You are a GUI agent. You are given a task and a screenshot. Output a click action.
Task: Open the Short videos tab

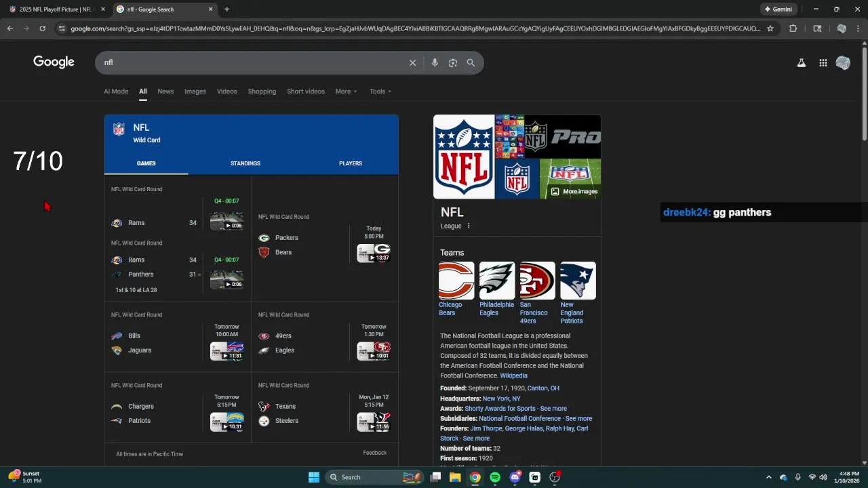click(x=306, y=91)
